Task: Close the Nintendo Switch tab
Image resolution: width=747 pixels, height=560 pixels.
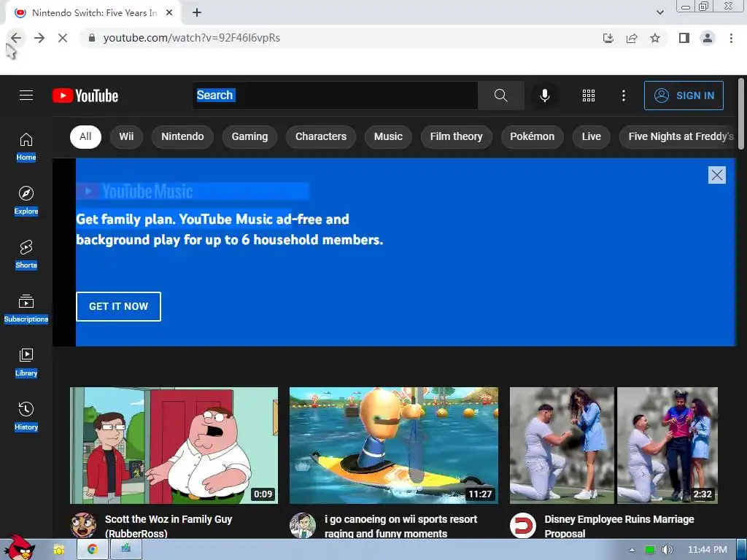Action: [169, 13]
